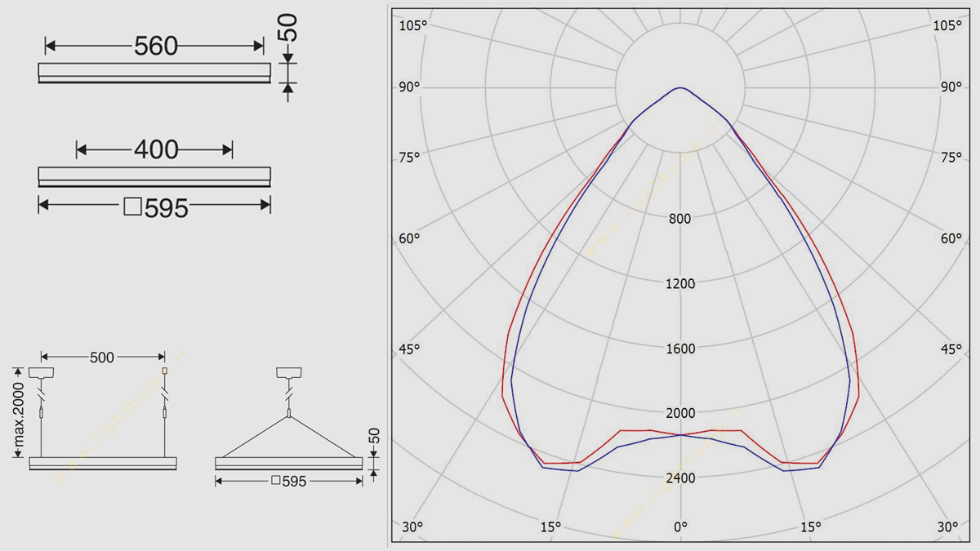Click the 500 suspension spacing dimension

click(x=102, y=358)
